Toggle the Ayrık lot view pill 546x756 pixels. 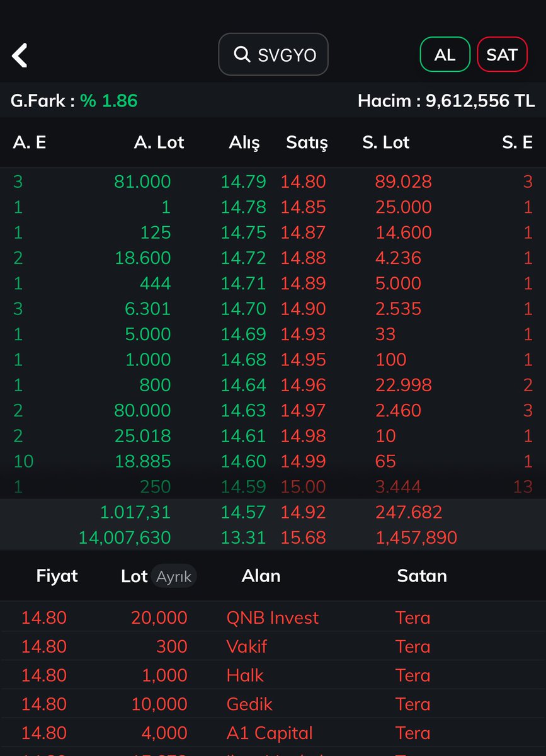(174, 576)
